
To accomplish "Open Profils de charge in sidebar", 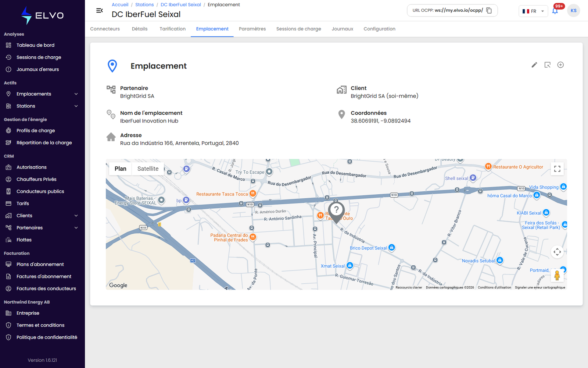I will pos(42,131).
